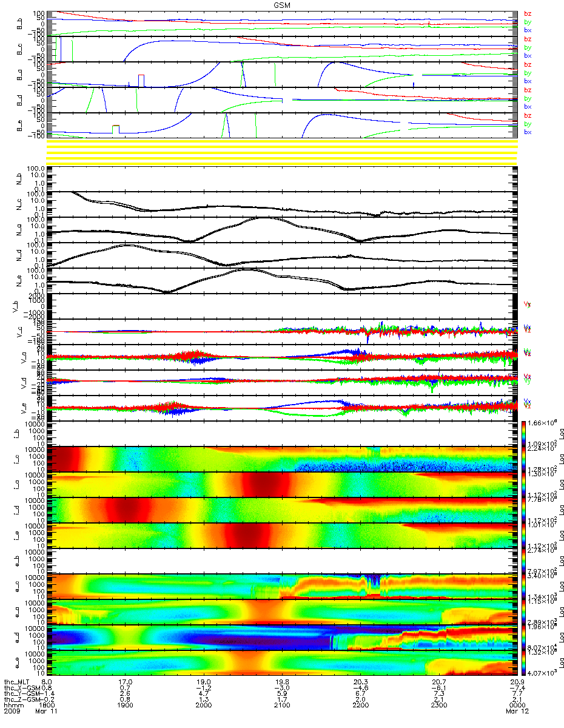Select the bx legend beside B_b panel

[528, 30]
